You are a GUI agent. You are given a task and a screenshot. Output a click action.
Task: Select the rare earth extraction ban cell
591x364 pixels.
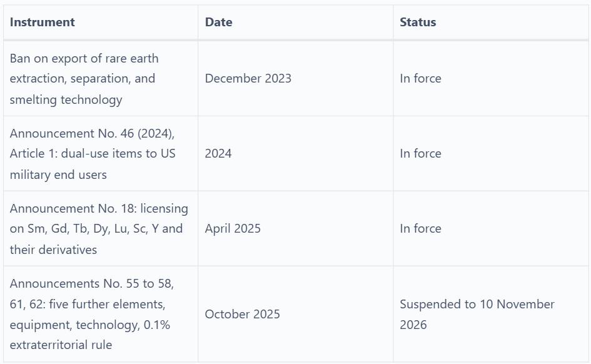tap(101, 79)
